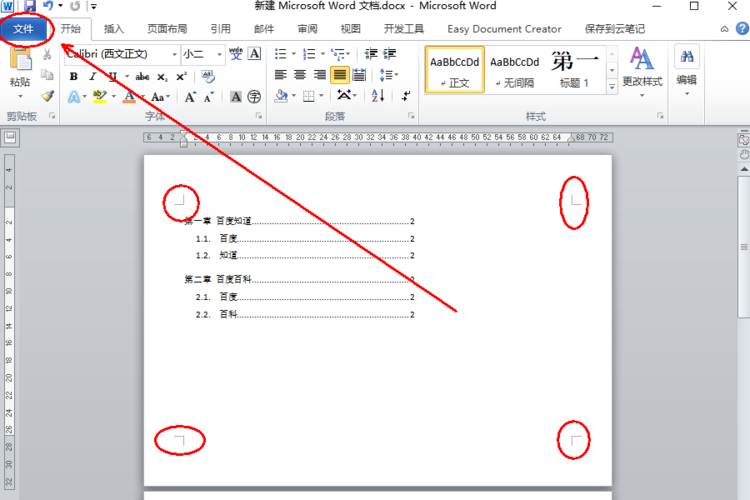Toggle Italic formatting

93,76
